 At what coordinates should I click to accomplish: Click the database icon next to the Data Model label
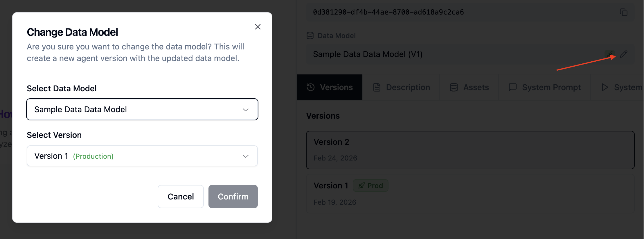coord(310,35)
